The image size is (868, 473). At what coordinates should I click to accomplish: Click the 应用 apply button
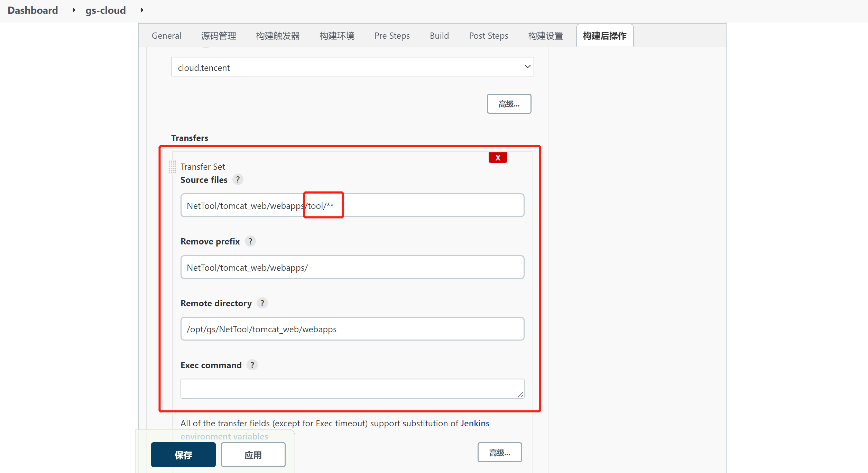tap(253, 455)
